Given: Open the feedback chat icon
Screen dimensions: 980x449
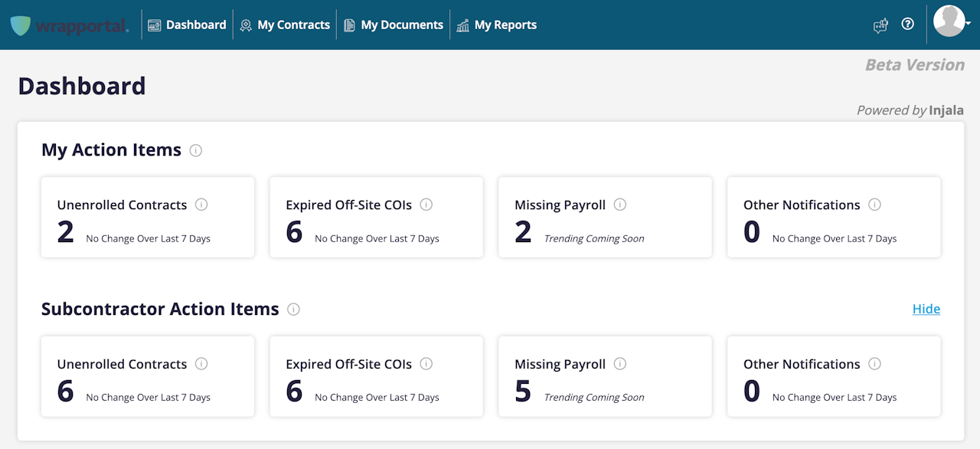Looking at the screenshot, I should click(880, 25).
